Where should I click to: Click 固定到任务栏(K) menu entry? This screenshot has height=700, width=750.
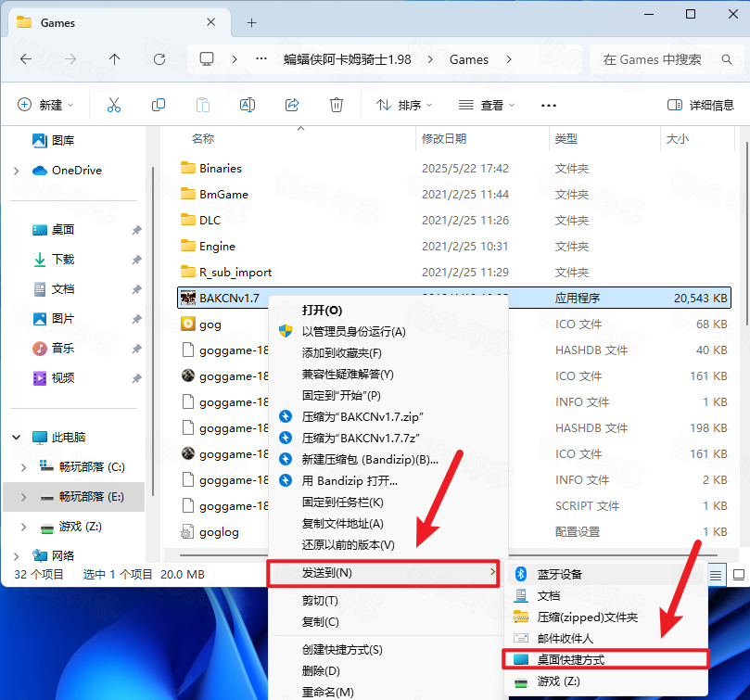388,502
